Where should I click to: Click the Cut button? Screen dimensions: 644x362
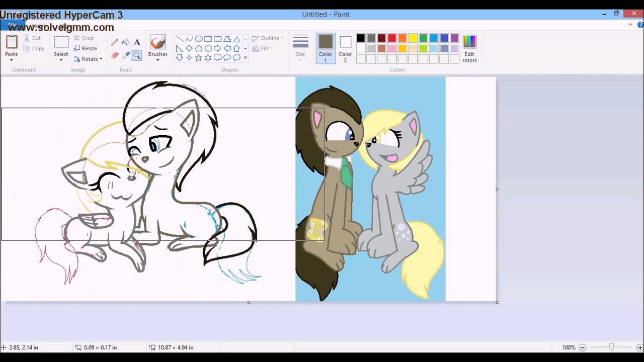pos(32,38)
